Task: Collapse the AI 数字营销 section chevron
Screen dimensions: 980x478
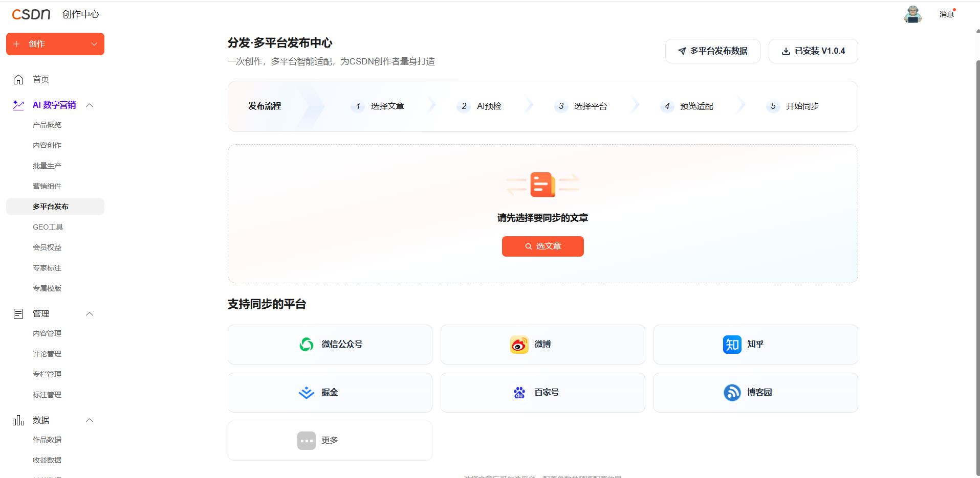Action: click(90, 105)
